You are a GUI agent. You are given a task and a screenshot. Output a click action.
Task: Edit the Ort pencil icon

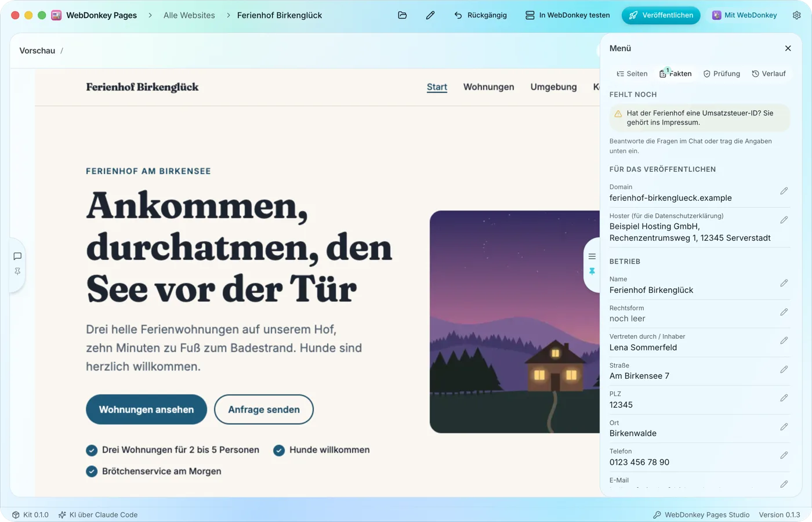(784, 427)
